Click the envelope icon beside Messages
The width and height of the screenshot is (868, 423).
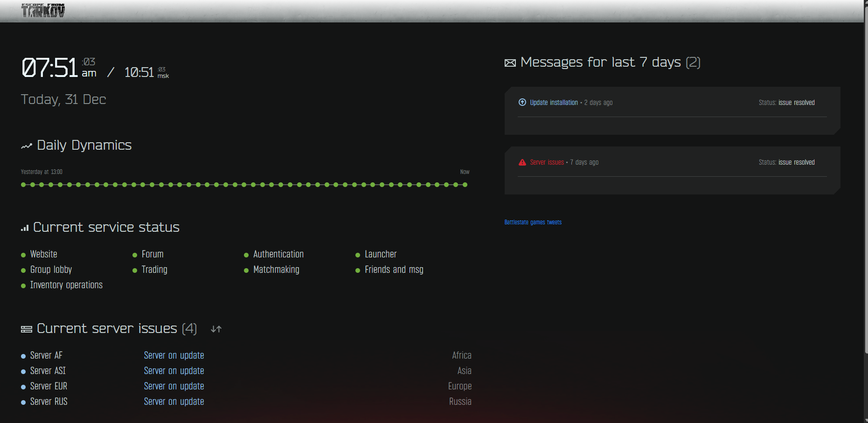click(x=510, y=63)
